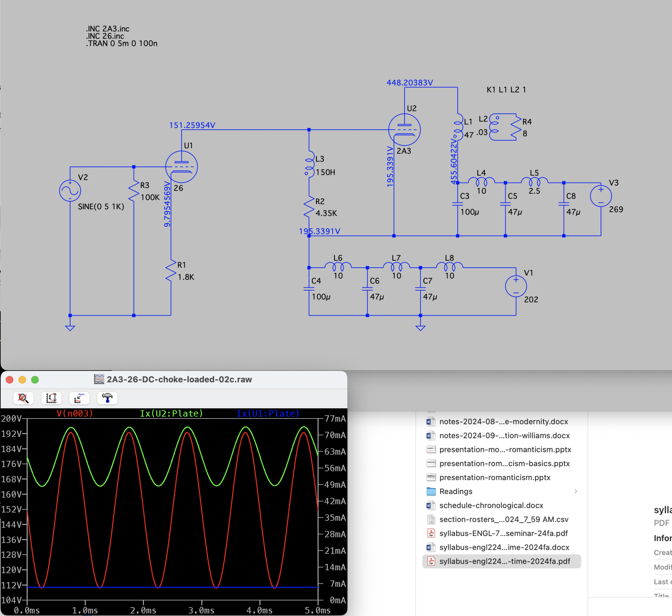The image size is (672, 616).
Task: Click the .INC 2A3.inc directive text
Action: point(108,29)
